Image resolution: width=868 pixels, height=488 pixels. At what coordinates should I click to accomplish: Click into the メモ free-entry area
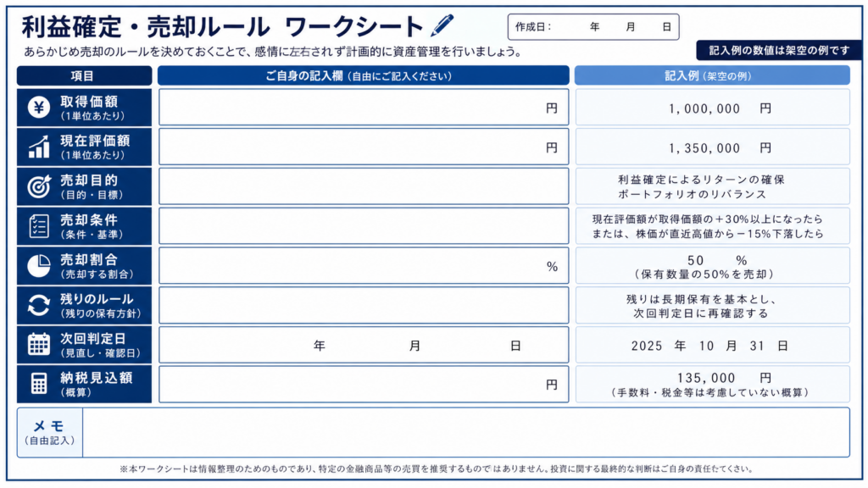point(466,433)
